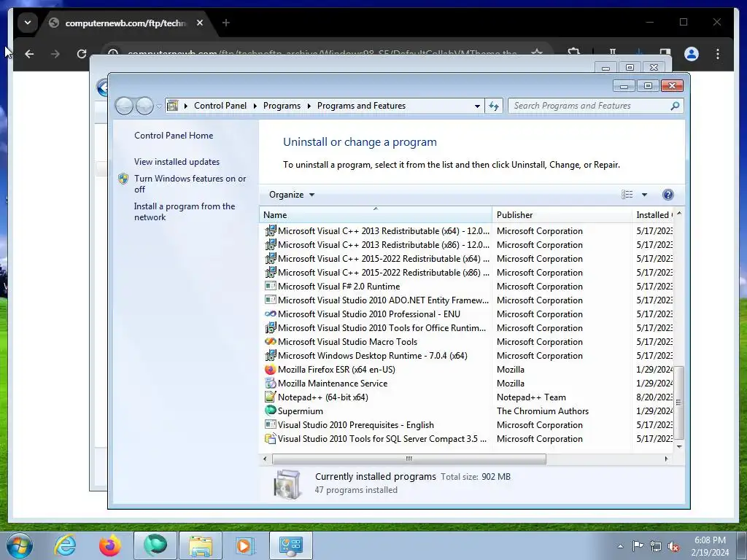This screenshot has width=747, height=560.
Task: Open the Organize dropdown
Action: point(292,194)
